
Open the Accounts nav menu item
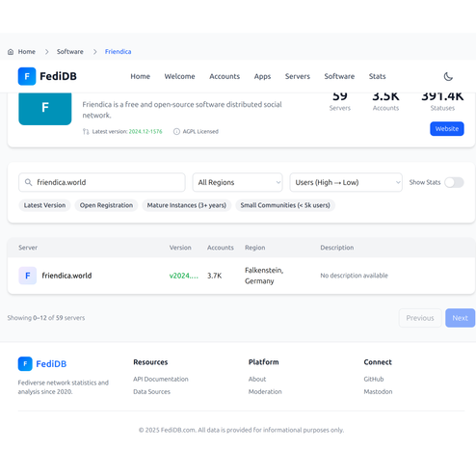[225, 76]
